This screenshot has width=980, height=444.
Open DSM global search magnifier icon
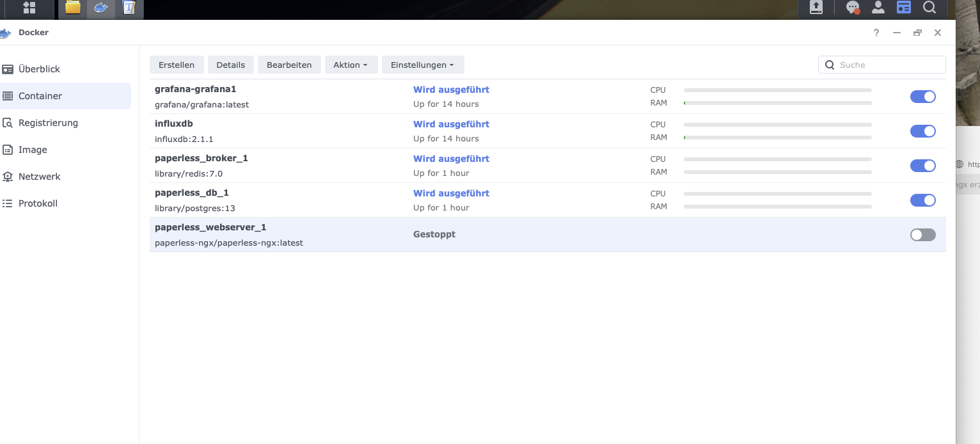[x=929, y=8]
